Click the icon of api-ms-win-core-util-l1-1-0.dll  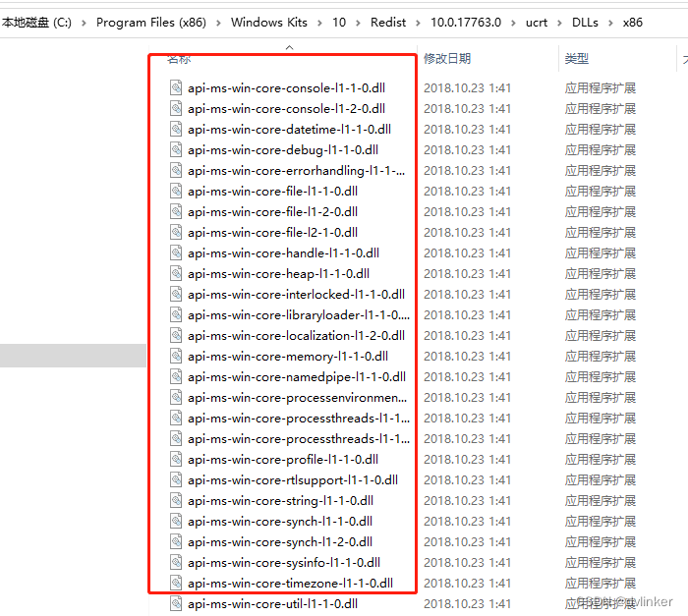click(x=176, y=603)
